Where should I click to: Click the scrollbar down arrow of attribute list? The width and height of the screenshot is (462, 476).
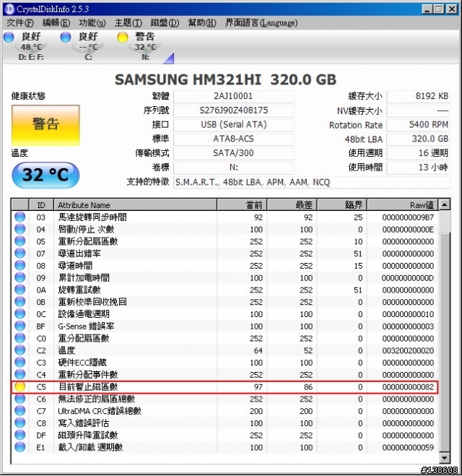coord(445,457)
